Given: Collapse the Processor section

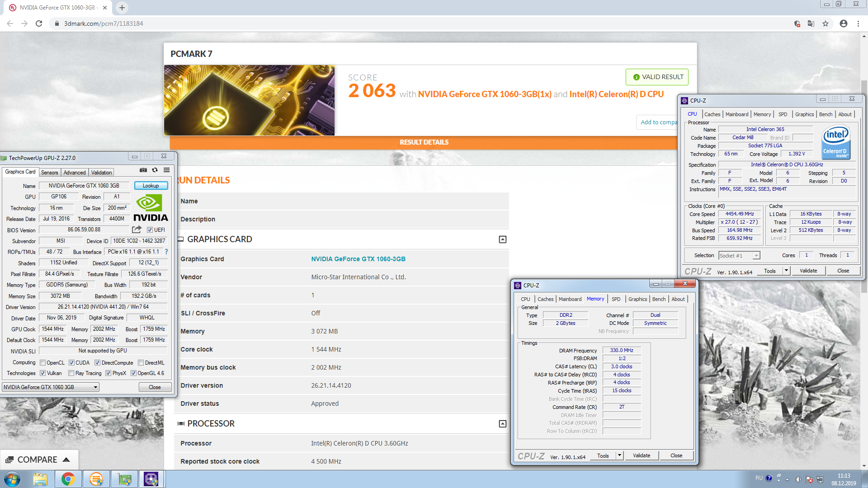Looking at the screenshot, I should [x=503, y=424].
